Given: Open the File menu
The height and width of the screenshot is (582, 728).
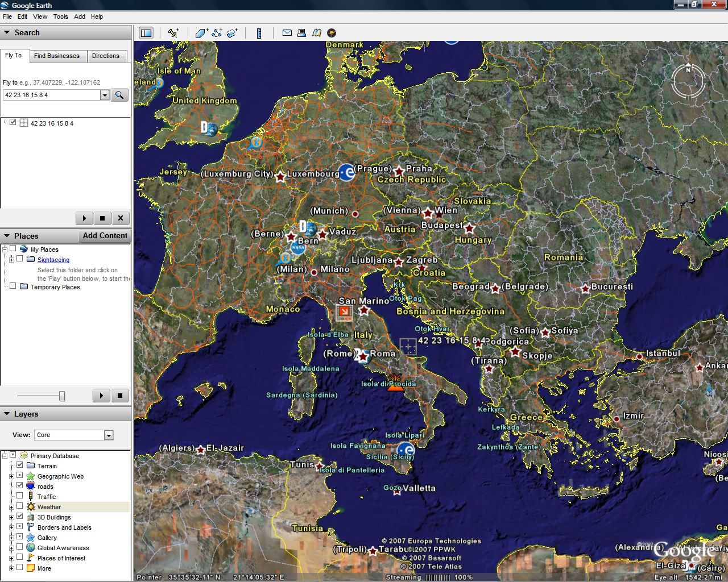Looking at the screenshot, I should point(7,16).
